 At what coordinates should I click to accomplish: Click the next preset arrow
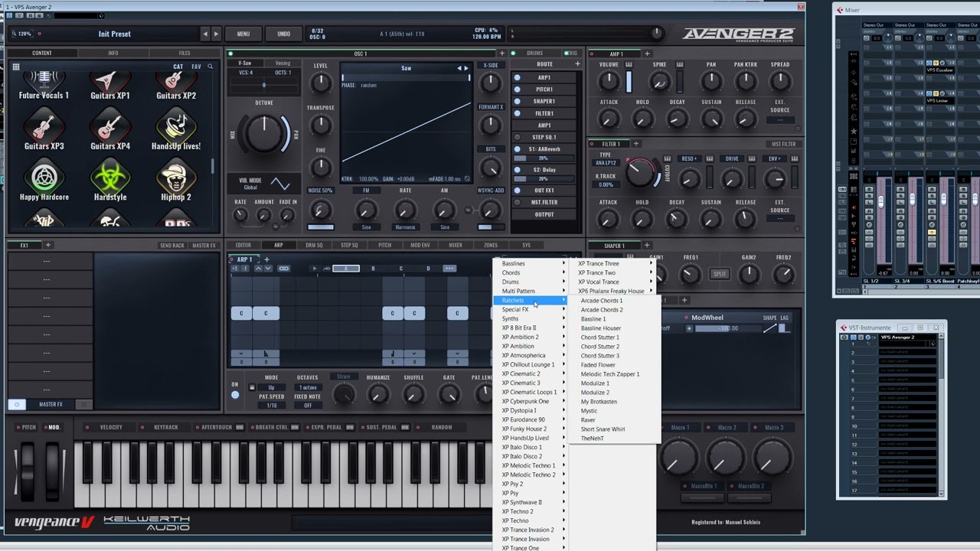coord(216,34)
